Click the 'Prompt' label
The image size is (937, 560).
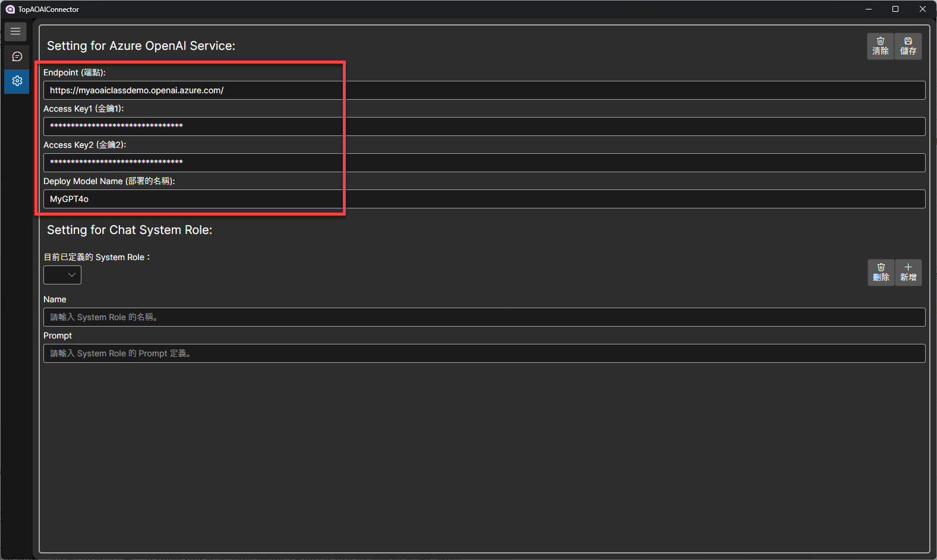pos(58,336)
